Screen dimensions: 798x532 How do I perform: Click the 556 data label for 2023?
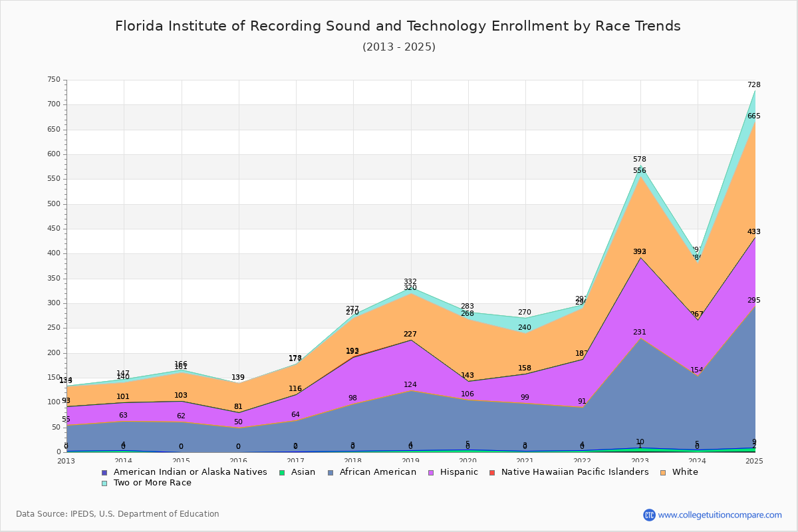click(x=639, y=170)
